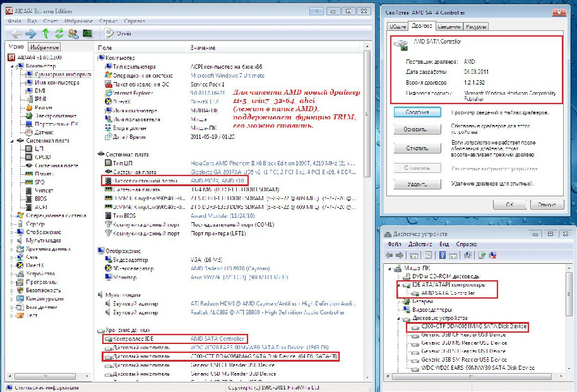577x392 pixels.
Task: Click the Обновить driver button
Action: point(417,129)
